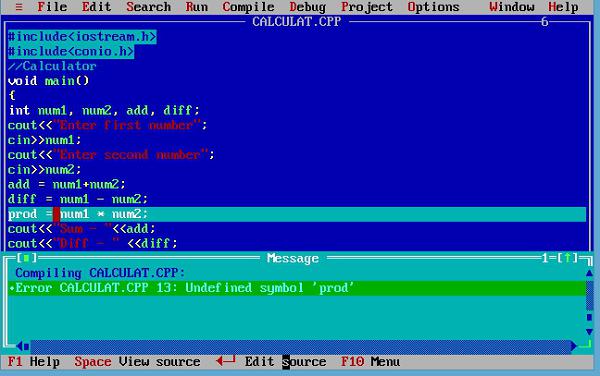Click the 'Compiling CALCULAT.CPP:' message line
This screenshot has height=376, width=600.
[x=100, y=273]
